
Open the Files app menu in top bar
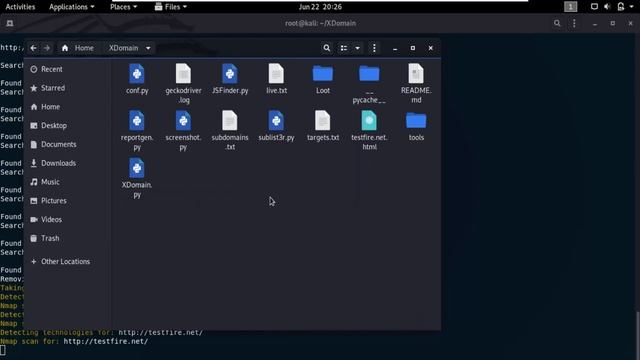171,7
